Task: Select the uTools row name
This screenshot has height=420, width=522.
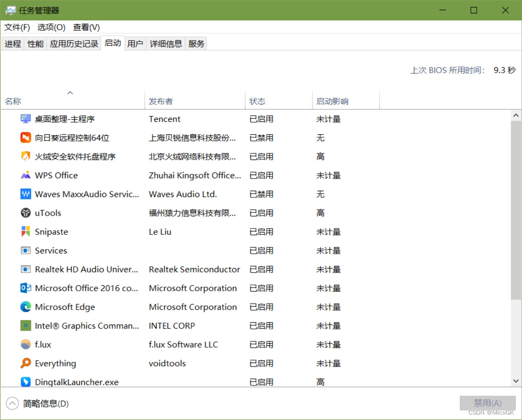Action: [48, 213]
